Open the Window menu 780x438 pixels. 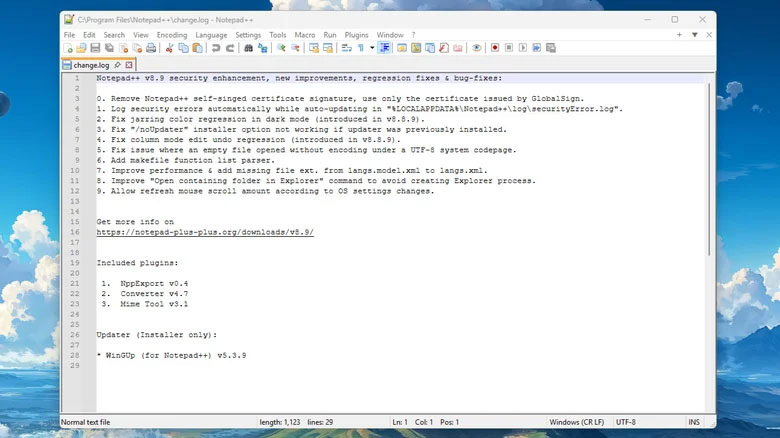(390, 35)
